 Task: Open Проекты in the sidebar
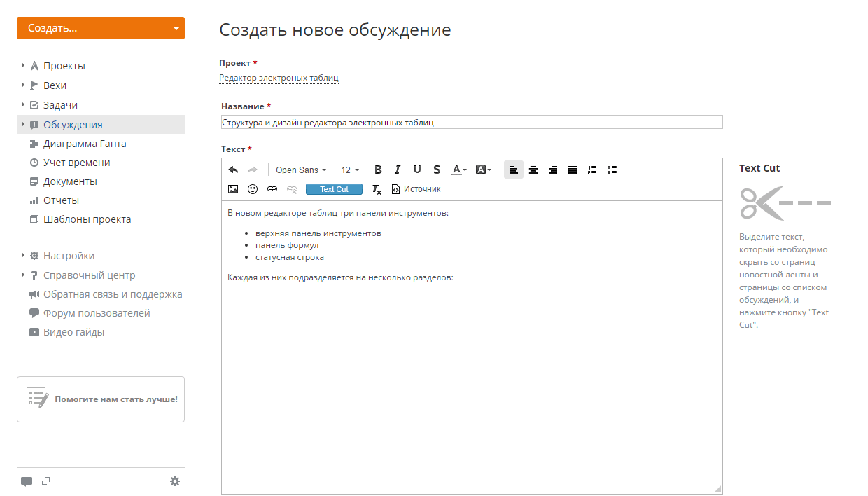click(64, 66)
